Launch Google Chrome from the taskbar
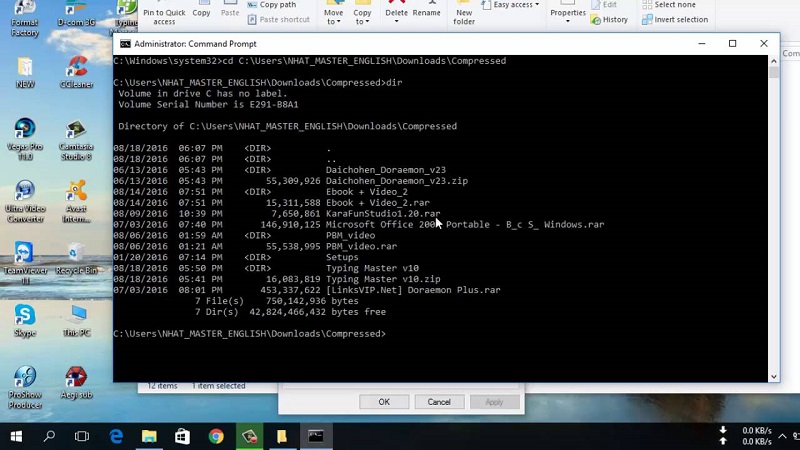This screenshot has width=800, height=450. (x=216, y=436)
